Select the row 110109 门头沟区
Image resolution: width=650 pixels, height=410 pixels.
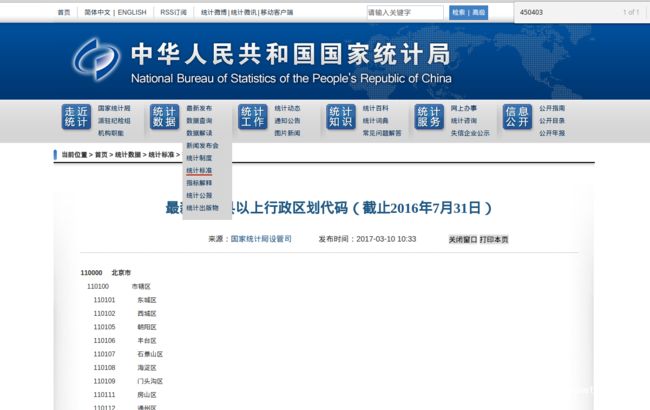[129, 381]
